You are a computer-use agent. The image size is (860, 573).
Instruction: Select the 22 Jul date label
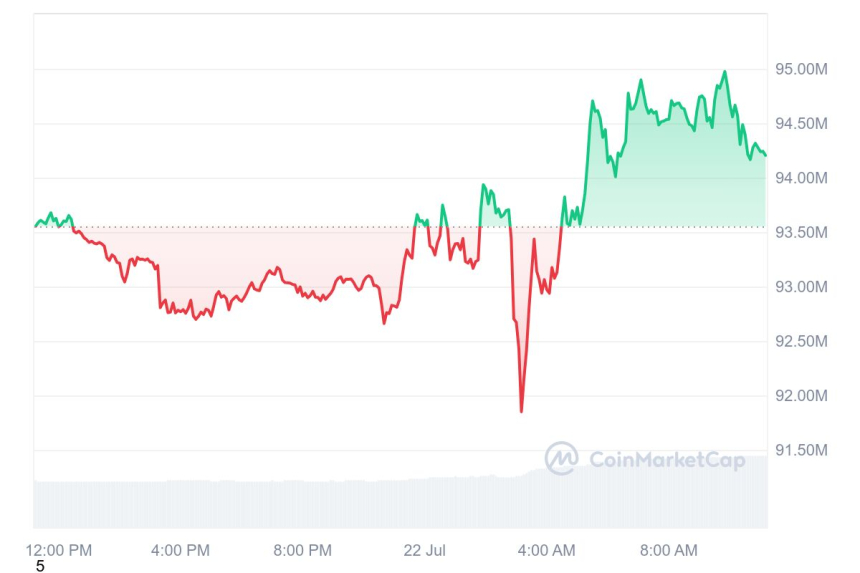click(424, 550)
